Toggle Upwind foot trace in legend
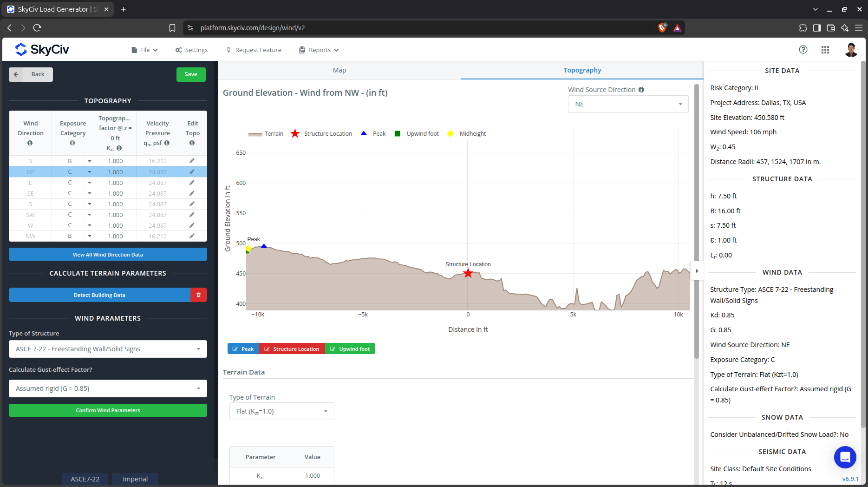The width and height of the screenshot is (868, 487). (x=417, y=134)
